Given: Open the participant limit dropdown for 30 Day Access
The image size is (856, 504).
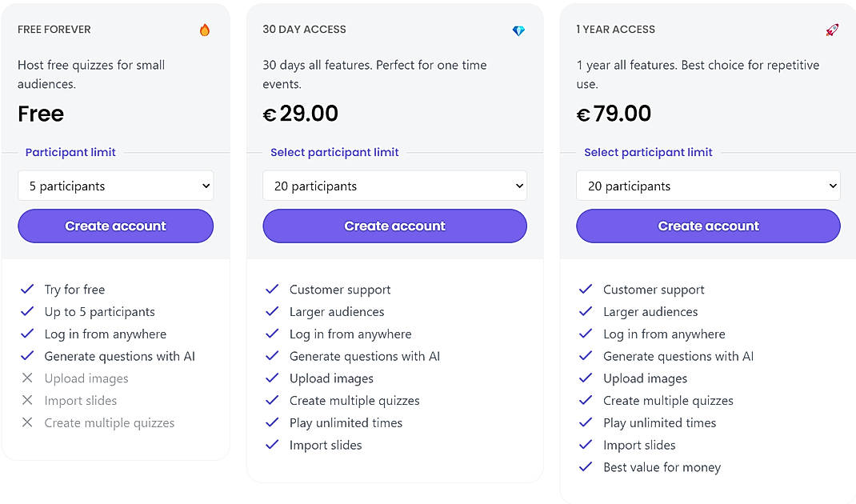Looking at the screenshot, I should pos(394,185).
